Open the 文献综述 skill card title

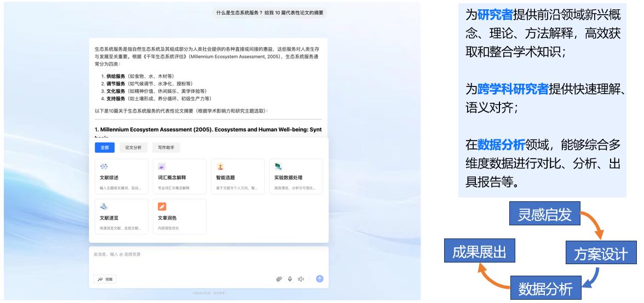point(108,178)
